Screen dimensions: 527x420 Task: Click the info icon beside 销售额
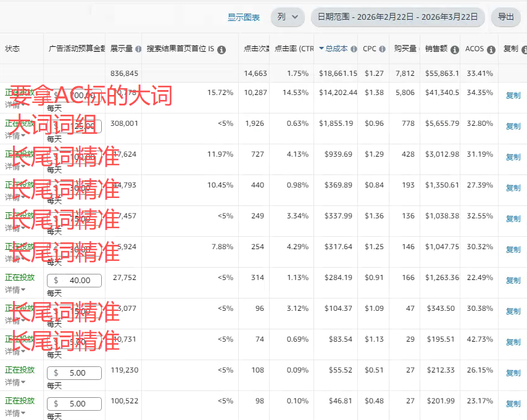454,49
